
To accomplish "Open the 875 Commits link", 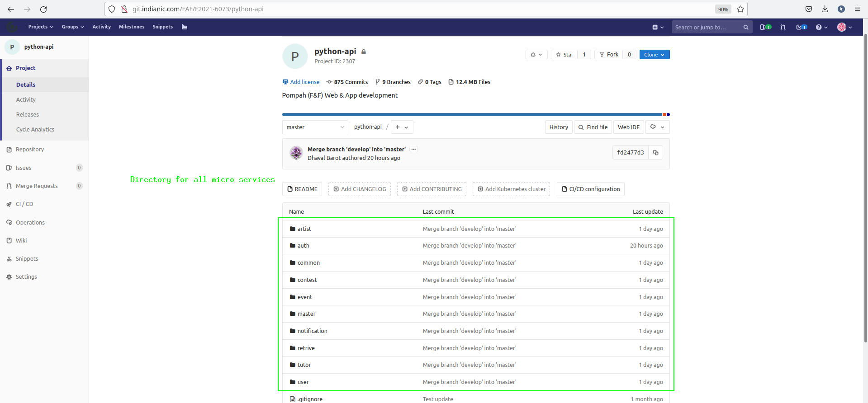I will [347, 82].
